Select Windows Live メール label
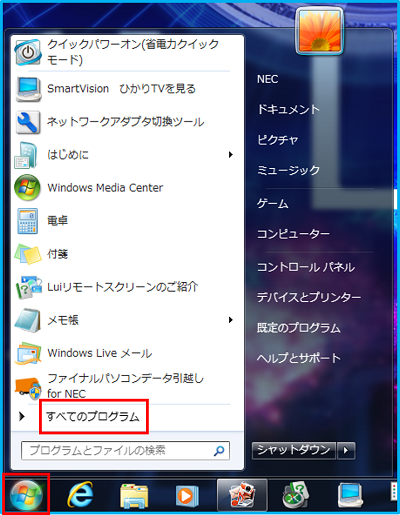Image resolution: width=400 pixels, height=515 pixels. pyautogui.click(x=100, y=353)
